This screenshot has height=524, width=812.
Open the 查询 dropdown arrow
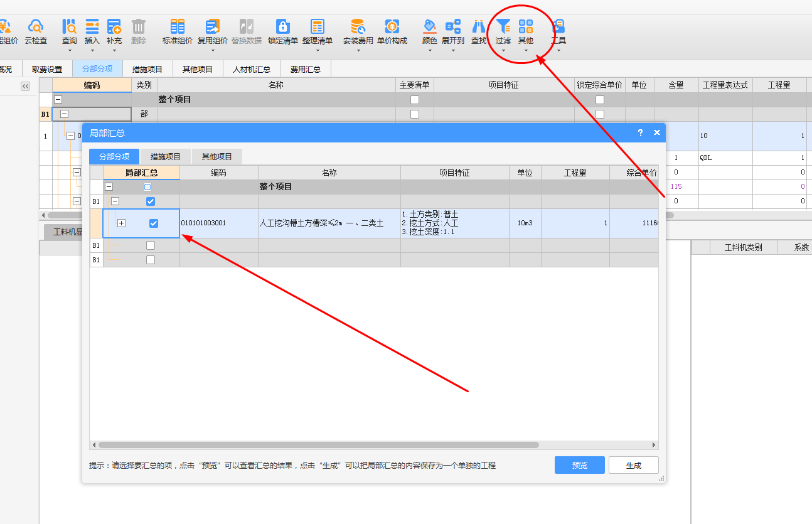69,50
